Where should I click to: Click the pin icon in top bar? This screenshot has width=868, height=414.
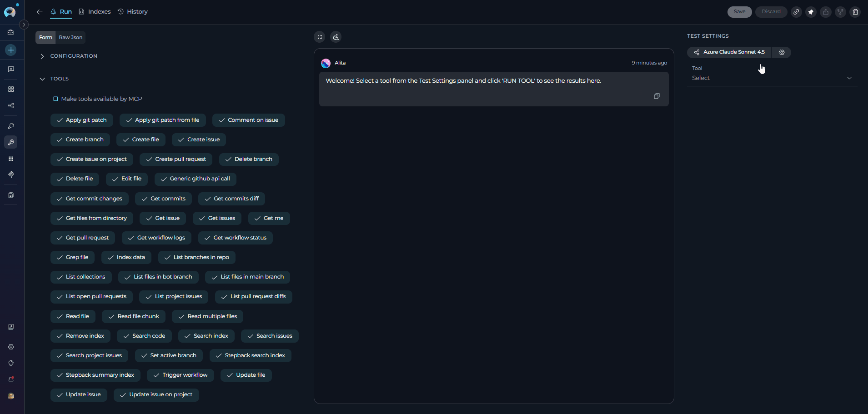tap(811, 12)
